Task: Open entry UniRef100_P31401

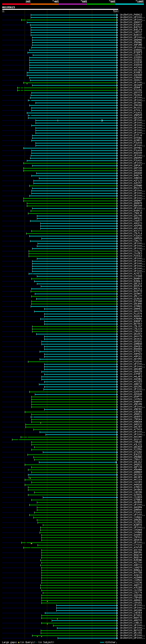Action: [131, 113]
